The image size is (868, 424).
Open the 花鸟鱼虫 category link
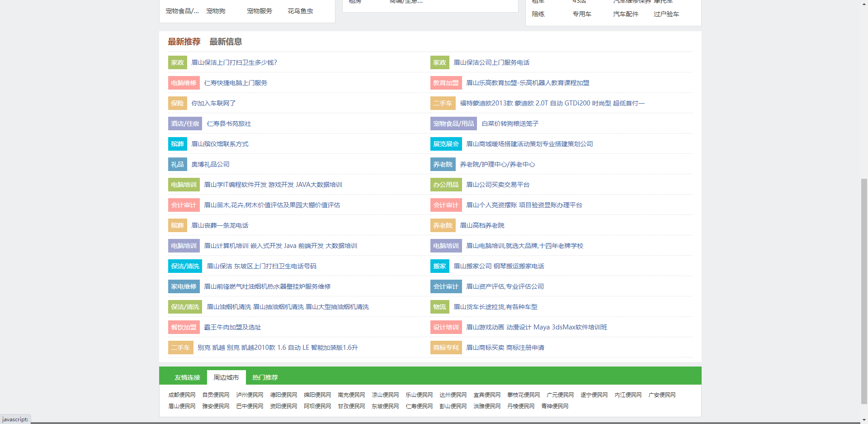tap(300, 11)
